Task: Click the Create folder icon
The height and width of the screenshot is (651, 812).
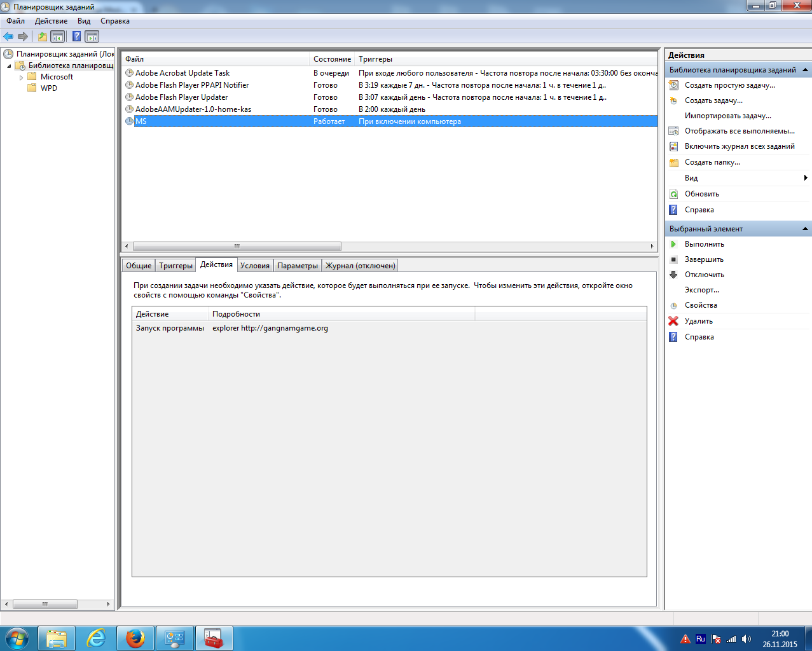Action: (674, 162)
